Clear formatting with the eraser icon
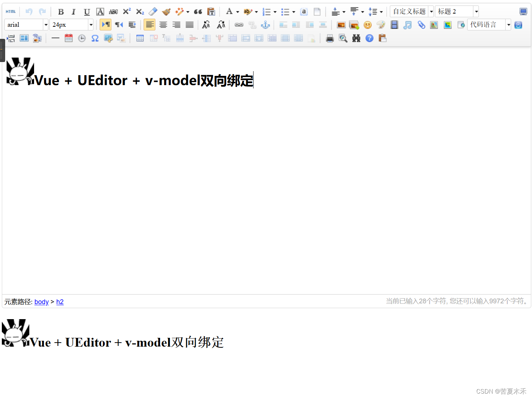The image size is (532, 398). (x=153, y=12)
